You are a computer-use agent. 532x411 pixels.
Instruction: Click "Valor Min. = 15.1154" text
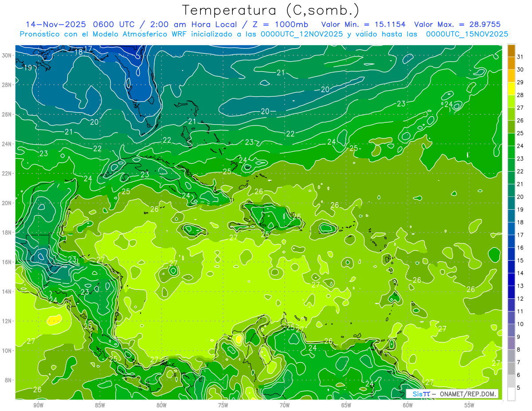(364, 24)
